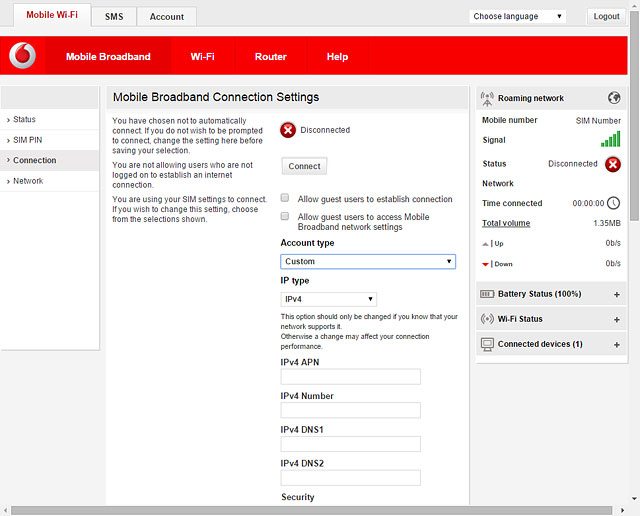Click the green signal strength bars
Image resolution: width=640 pixels, height=516 pixels.
[x=610, y=140]
